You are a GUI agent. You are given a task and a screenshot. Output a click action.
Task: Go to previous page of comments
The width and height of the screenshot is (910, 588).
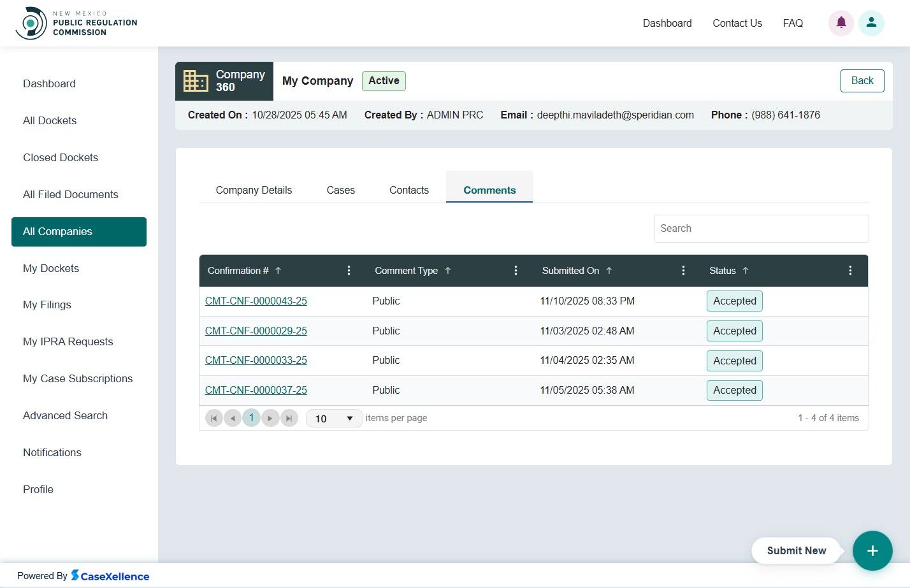pyautogui.click(x=233, y=418)
